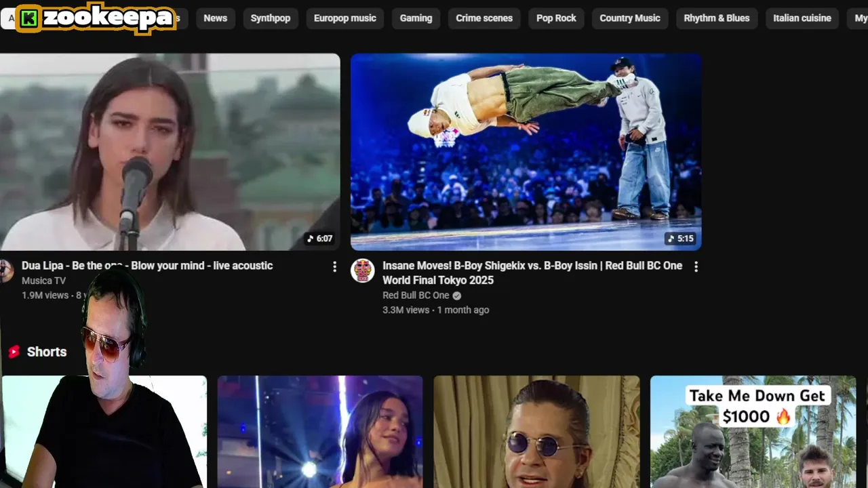
Task: Visit the Musica TV channel link
Action: [43, 281]
